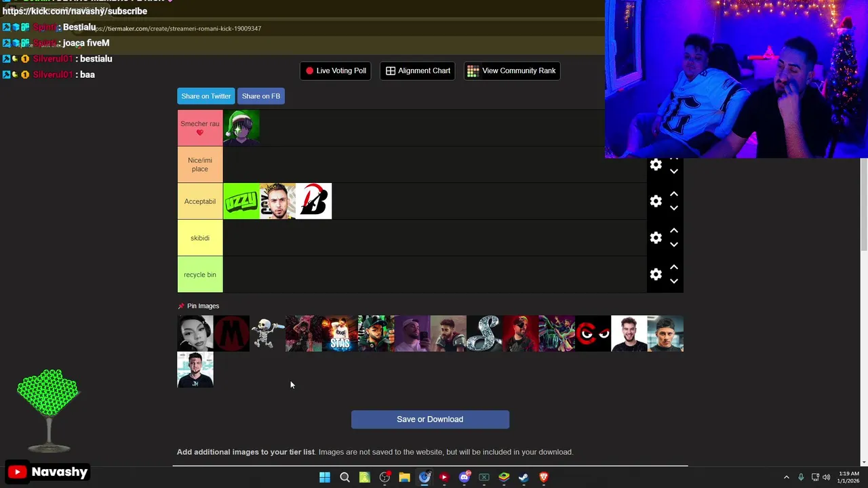868x488 pixels.
Task: Open the Alignment Chart view
Action: click(x=418, y=70)
